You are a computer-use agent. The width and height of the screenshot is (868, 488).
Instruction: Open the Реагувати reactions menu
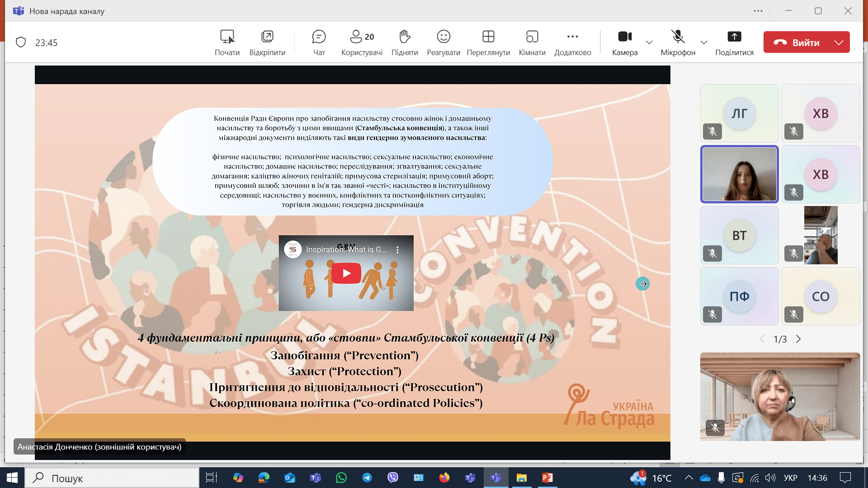tap(443, 42)
